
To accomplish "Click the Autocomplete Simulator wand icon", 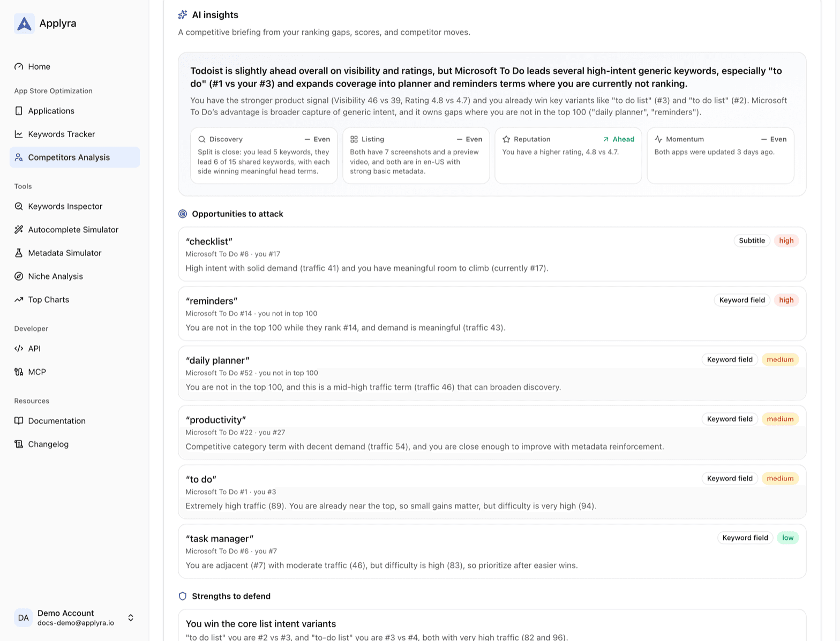I will [x=19, y=230].
